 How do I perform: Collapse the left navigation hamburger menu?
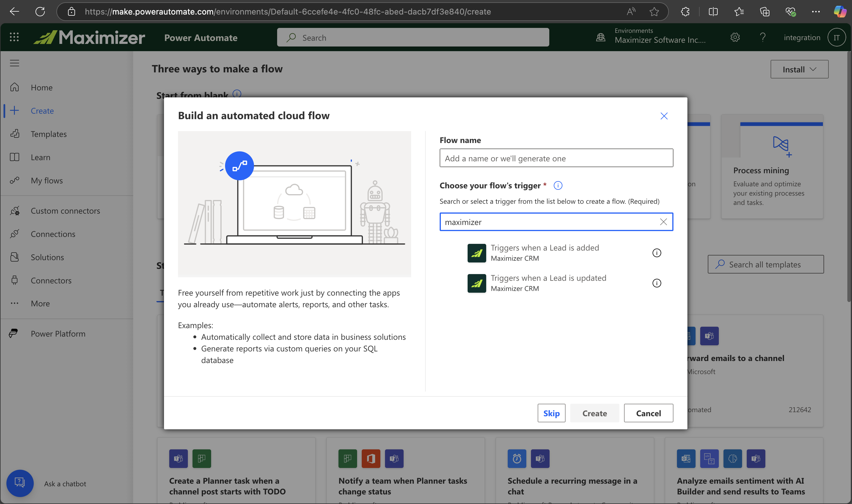[14, 63]
